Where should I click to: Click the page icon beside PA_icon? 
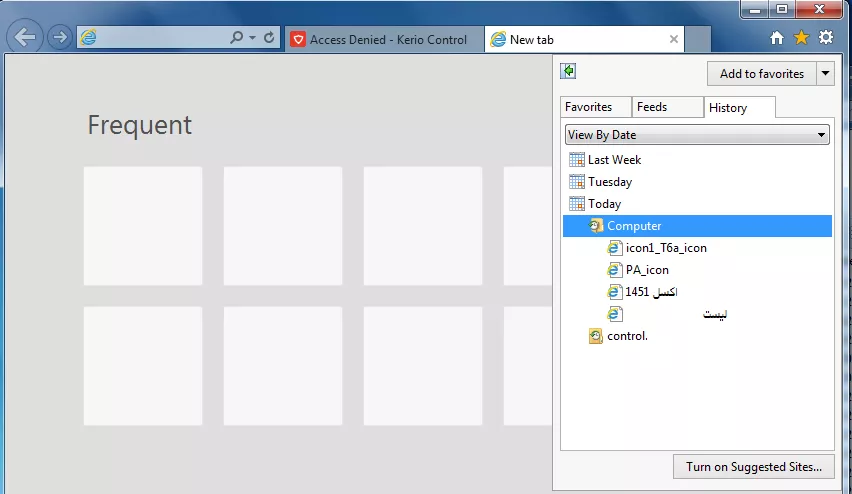pos(614,270)
